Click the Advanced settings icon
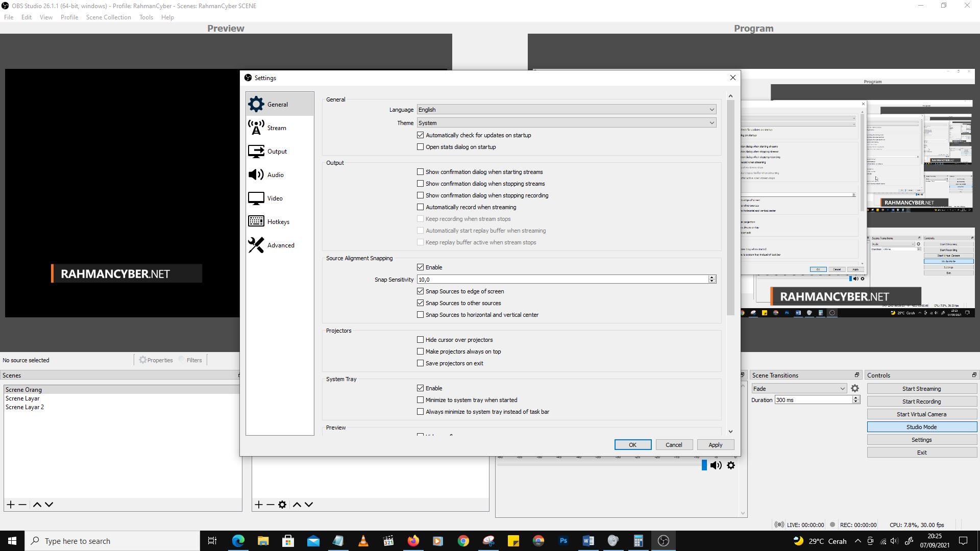 tap(256, 244)
